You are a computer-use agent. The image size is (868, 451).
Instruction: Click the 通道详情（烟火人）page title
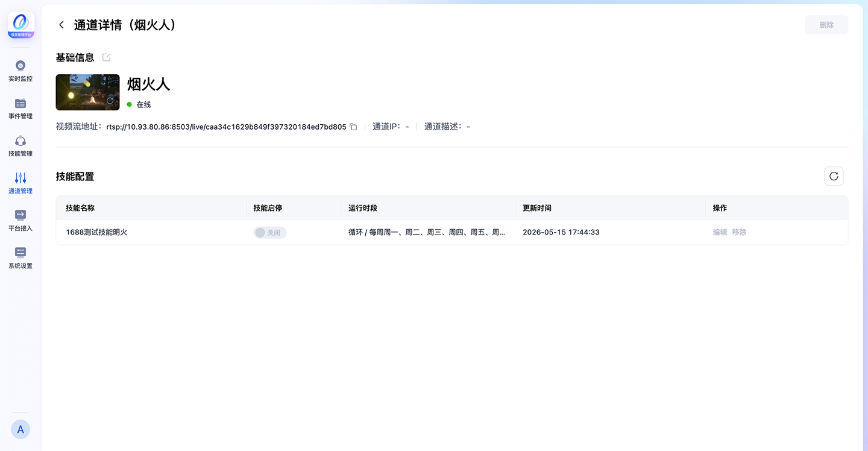[125, 25]
